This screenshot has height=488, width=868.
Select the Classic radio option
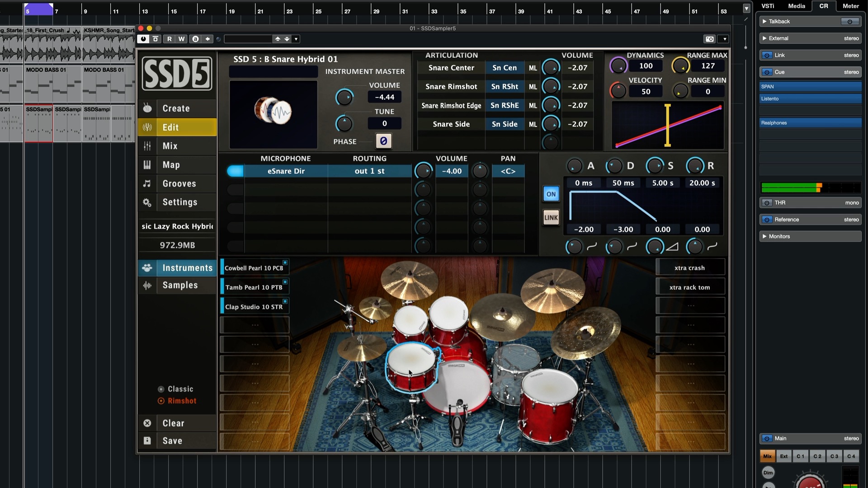(161, 389)
